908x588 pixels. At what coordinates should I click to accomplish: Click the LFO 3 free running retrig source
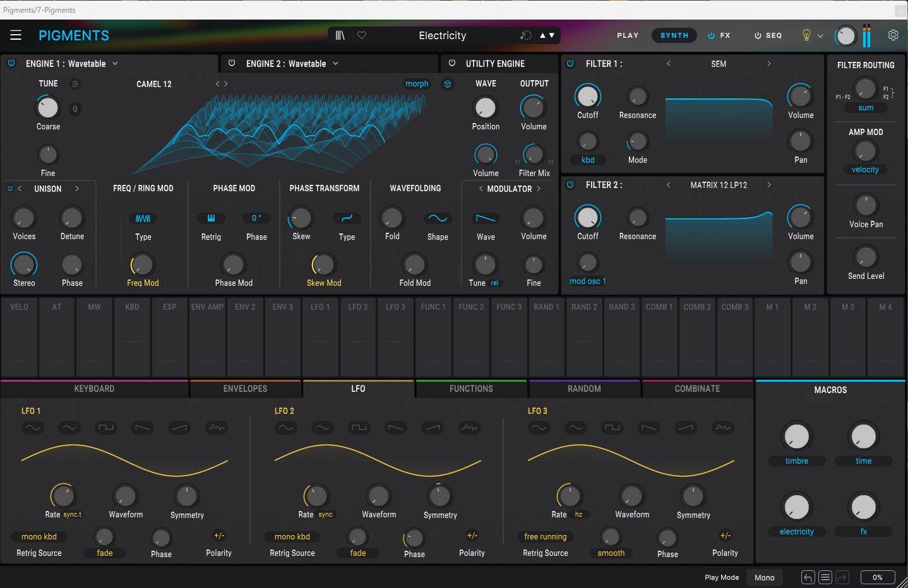coord(546,537)
